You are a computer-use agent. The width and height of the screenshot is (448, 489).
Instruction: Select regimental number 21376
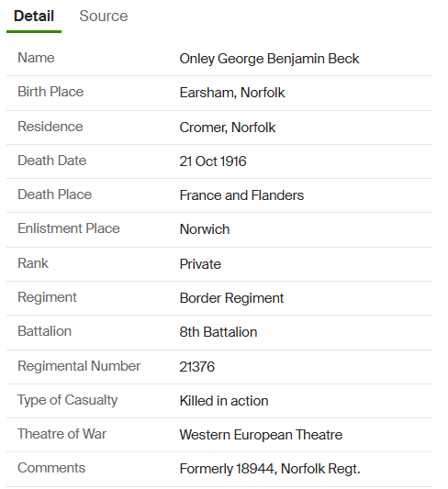[x=196, y=366]
